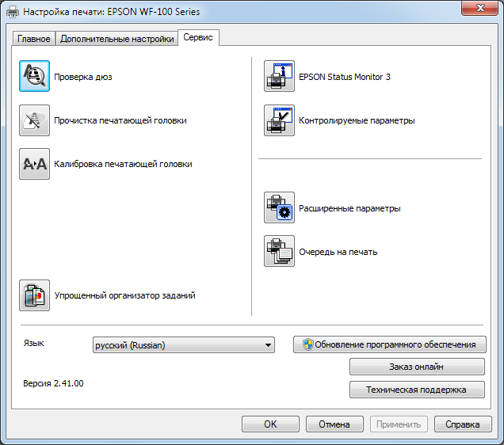Click the 'Калибровка печатающей головки' label
Viewport: 504px width, 445px height.
[123, 164]
